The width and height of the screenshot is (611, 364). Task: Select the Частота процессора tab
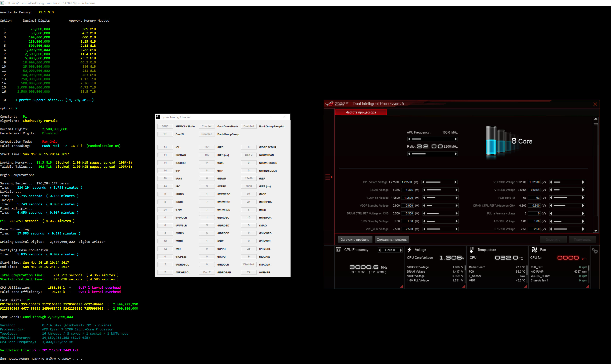pyautogui.click(x=361, y=112)
